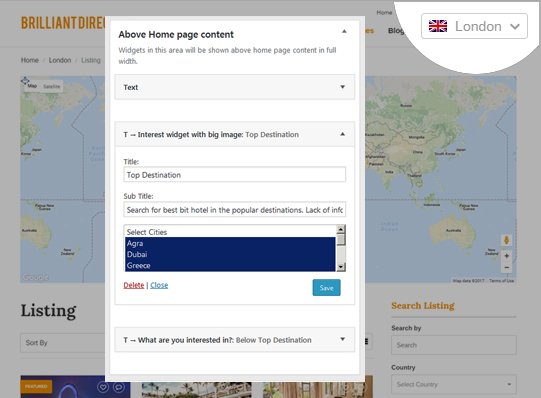Open the London city selector dropdown
This screenshot has width=541, height=398.
tap(474, 26)
